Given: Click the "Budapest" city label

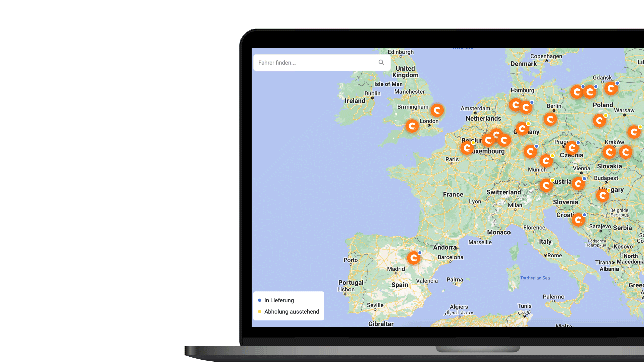Looking at the screenshot, I should [606, 178].
